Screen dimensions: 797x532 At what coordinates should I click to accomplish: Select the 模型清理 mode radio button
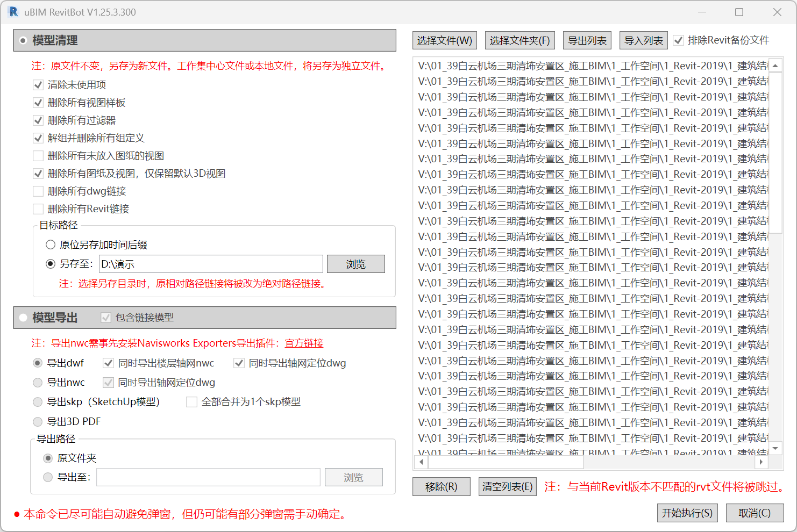23,41
